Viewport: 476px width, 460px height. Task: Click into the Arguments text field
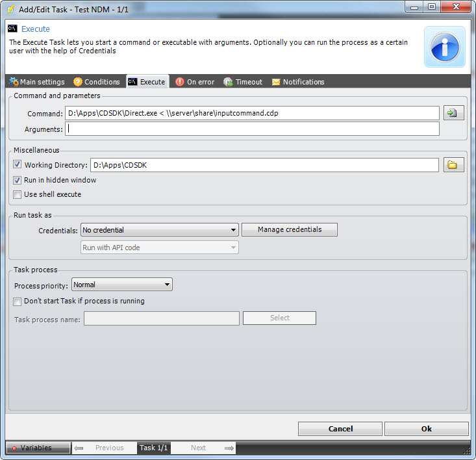(x=252, y=129)
